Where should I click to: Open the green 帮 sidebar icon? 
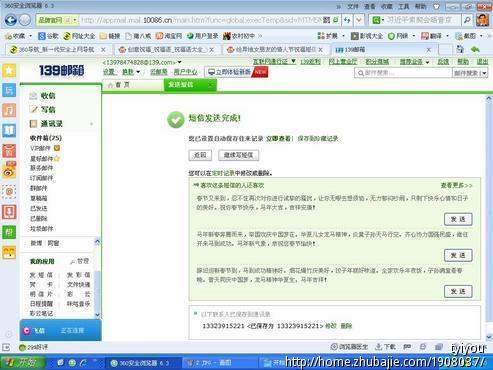(9, 232)
